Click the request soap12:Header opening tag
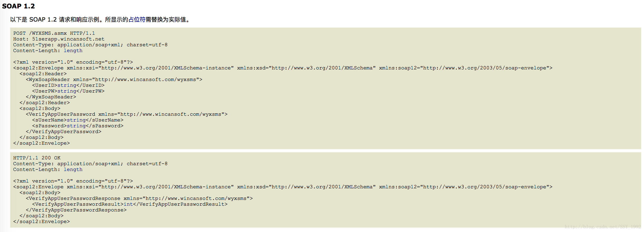 click(x=43, y=74)
